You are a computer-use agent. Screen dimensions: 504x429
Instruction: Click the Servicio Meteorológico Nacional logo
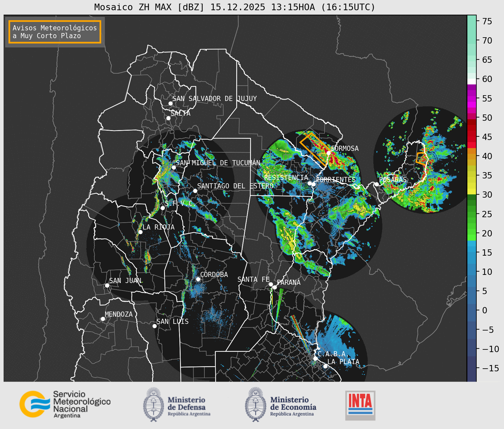click(x=65, y=404)
